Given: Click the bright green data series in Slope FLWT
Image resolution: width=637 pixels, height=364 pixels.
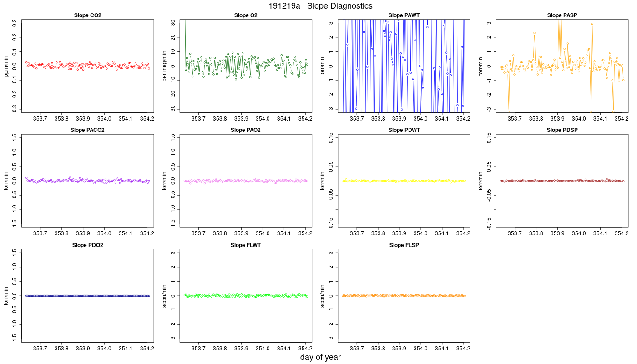Looking at the screenshot, I should [x=246, y=295].
